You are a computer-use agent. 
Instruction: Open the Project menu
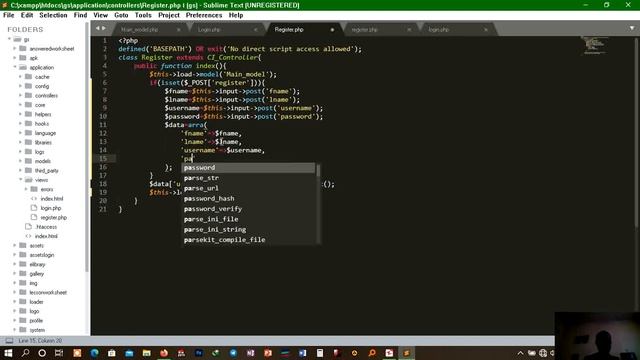(x=169, y=15)
